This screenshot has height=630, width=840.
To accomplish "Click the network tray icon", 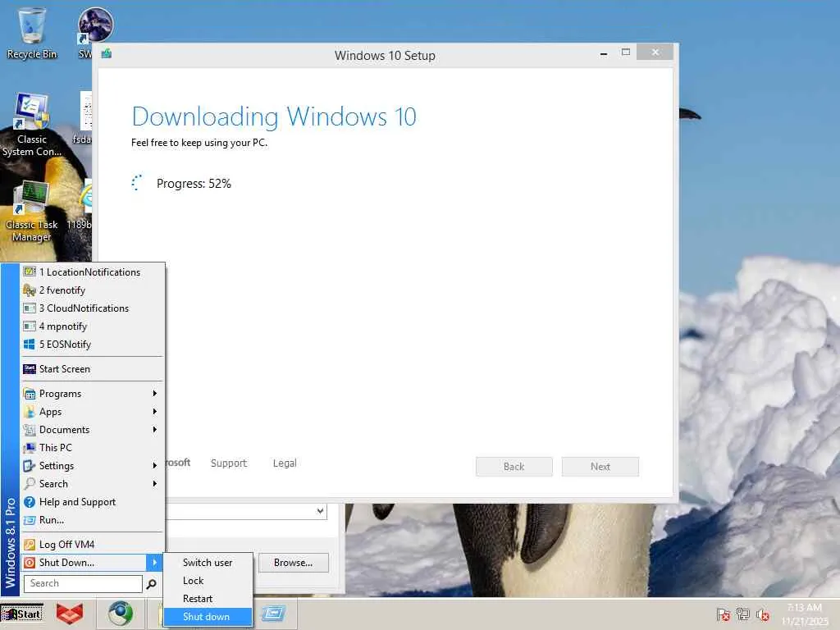I will click(x=742, y=614).
